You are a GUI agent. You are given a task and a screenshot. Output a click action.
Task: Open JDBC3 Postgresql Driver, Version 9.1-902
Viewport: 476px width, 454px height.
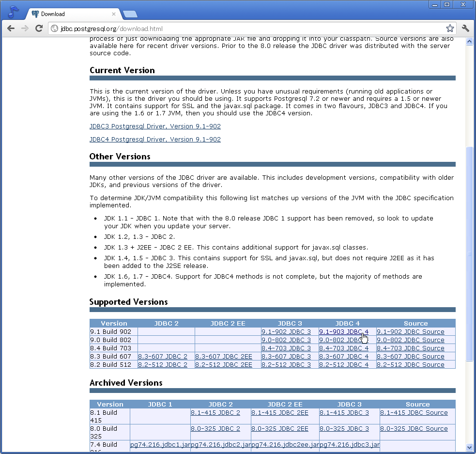[x=155, y=126]
